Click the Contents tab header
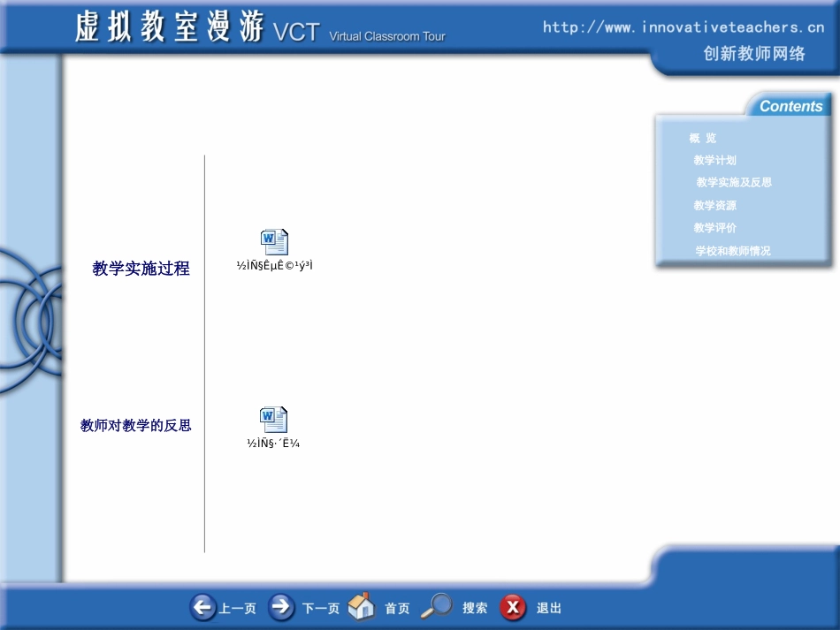This screenshot has height=630, width=840. point(790,106)
